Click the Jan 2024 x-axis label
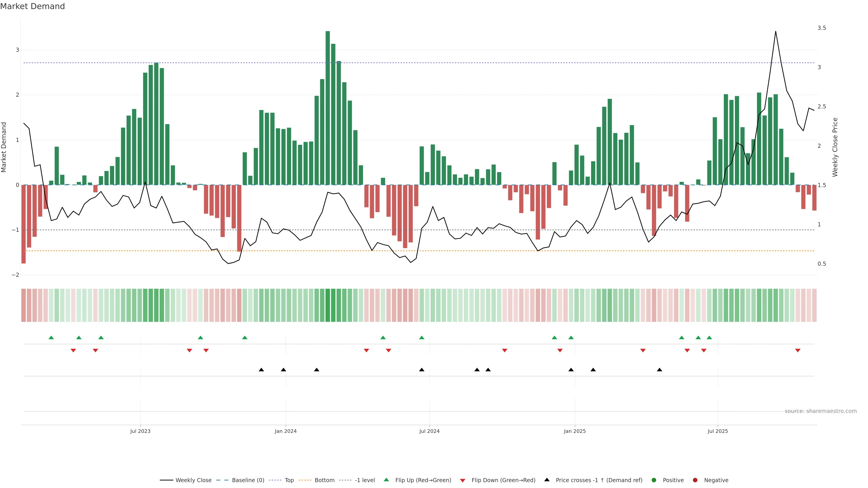The image size is (868, 488). pos(285,431)
